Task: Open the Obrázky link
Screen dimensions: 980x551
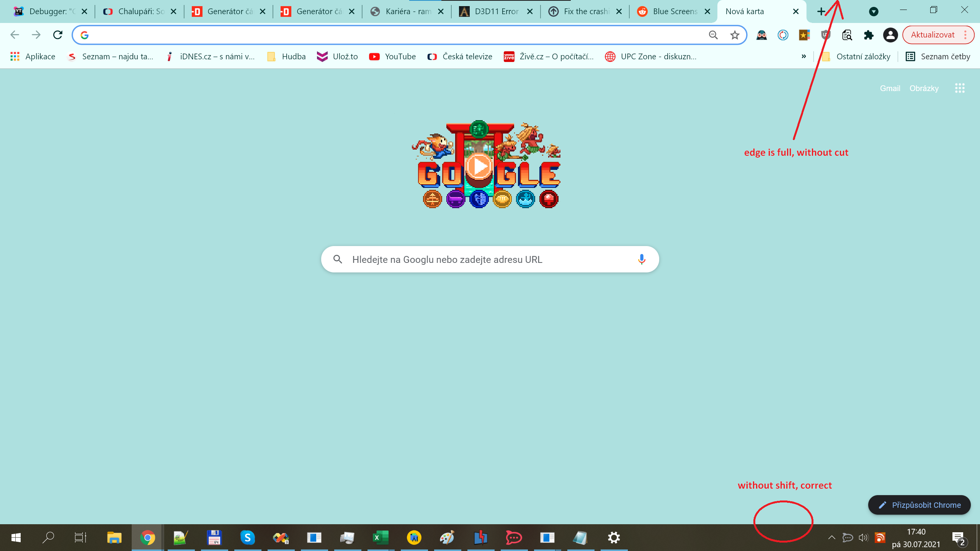Action: 924,88
